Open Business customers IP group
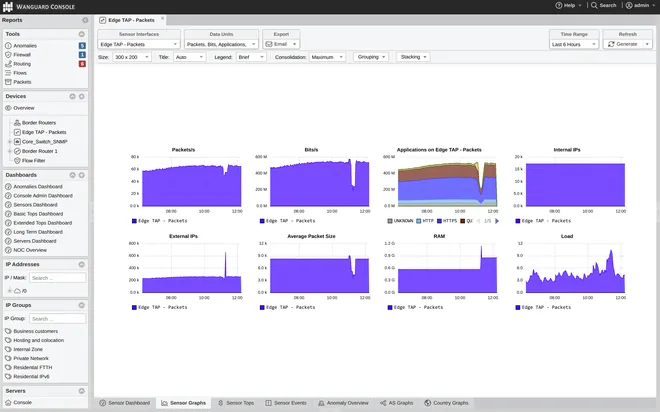Image resolution: width=660 pixels, height=412 pixels. pyautogui.click(x=36, y=332)
